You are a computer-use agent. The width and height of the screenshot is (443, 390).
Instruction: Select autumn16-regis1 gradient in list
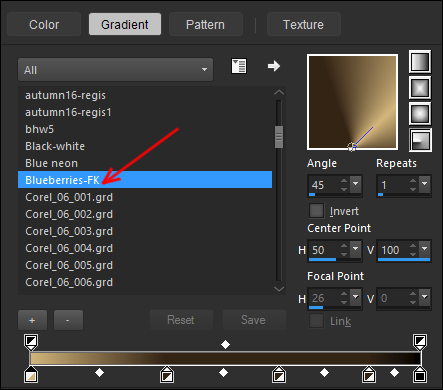145,112
